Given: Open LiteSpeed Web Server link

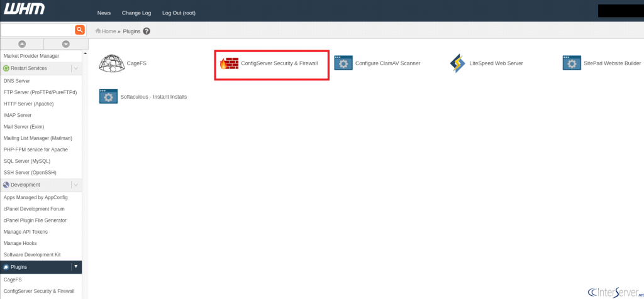Looking at the screenshot, I should click(x=496, y=63).
